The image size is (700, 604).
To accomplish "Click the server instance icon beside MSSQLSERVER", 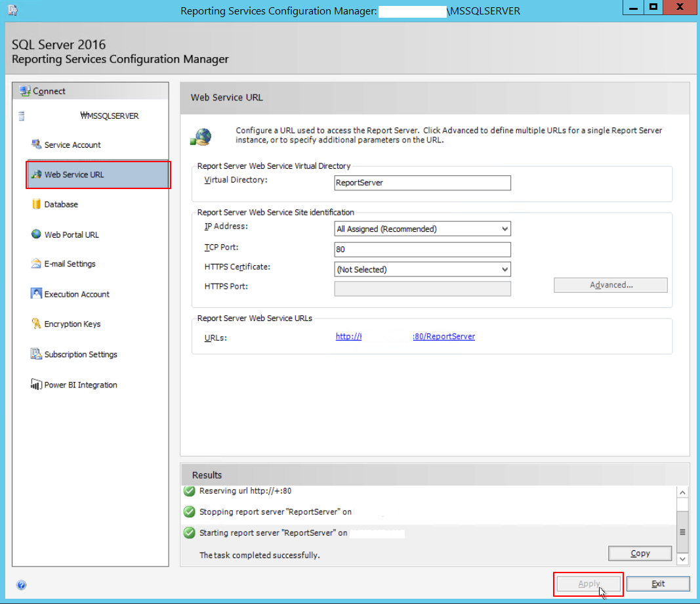I will [x=21, y=116].
